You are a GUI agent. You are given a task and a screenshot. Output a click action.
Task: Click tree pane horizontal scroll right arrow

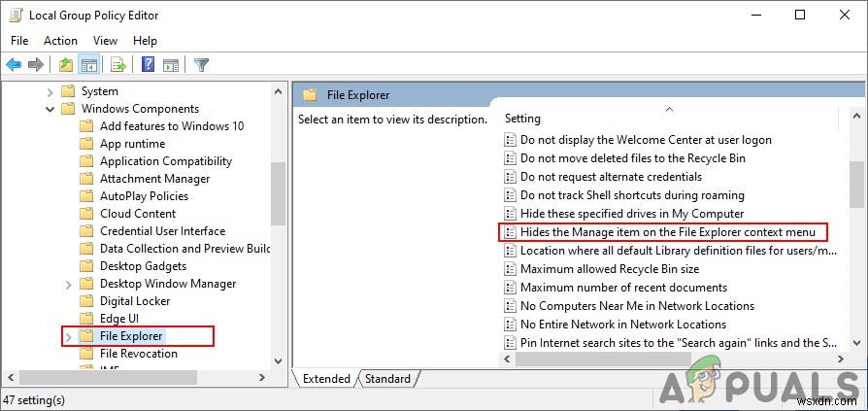click(262, 378)
